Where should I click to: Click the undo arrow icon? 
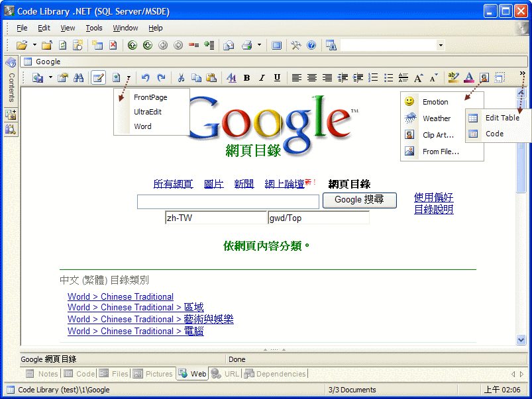pos(146,78)
